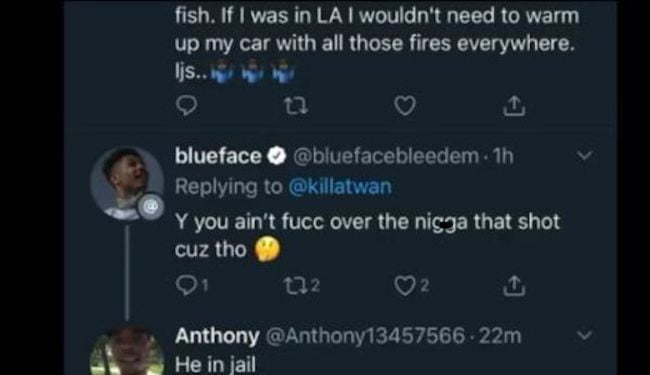The width and height of the screenshot is (650, 375).
Task: Like the top tweet about LA fires
Action: pos(405,106)
